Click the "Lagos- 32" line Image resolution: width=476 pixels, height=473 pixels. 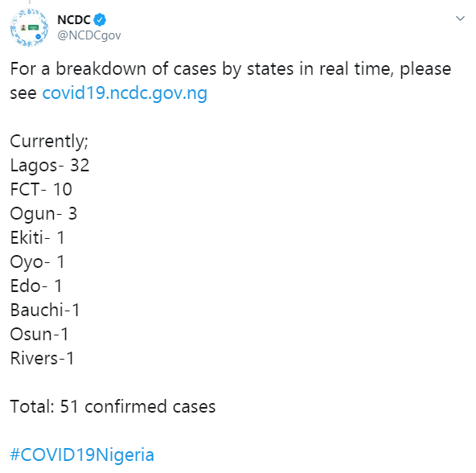pos(50,166)
